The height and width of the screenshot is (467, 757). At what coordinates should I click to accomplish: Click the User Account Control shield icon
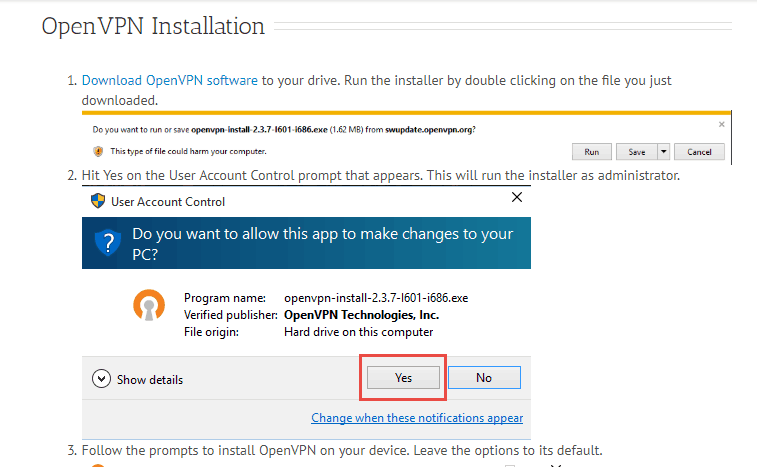tap(98, 201)
